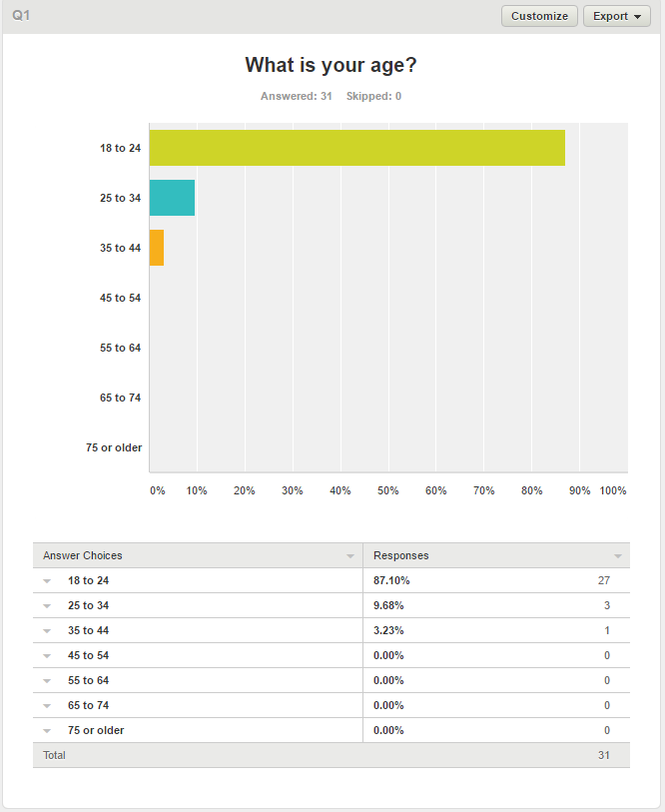The width and height of the screenshot is (665, 812).
Task: Click the yellow-green 18 to 24 bar
Action: [x=356, y=148]
